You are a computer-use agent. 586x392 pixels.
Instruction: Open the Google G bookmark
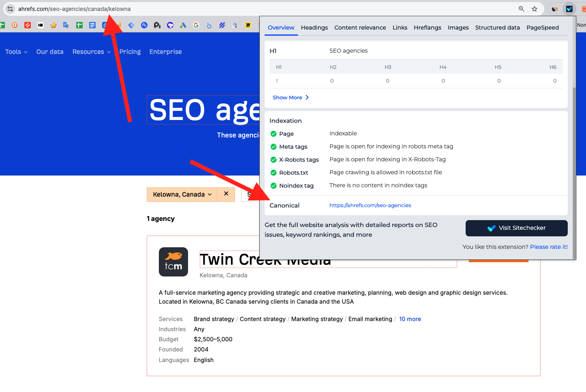(x=196, y=25)
